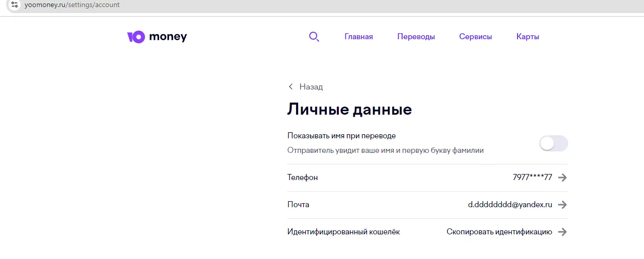Click the Идентифицированный кошелёк label

pyautogui.click(x=344, y=232)
